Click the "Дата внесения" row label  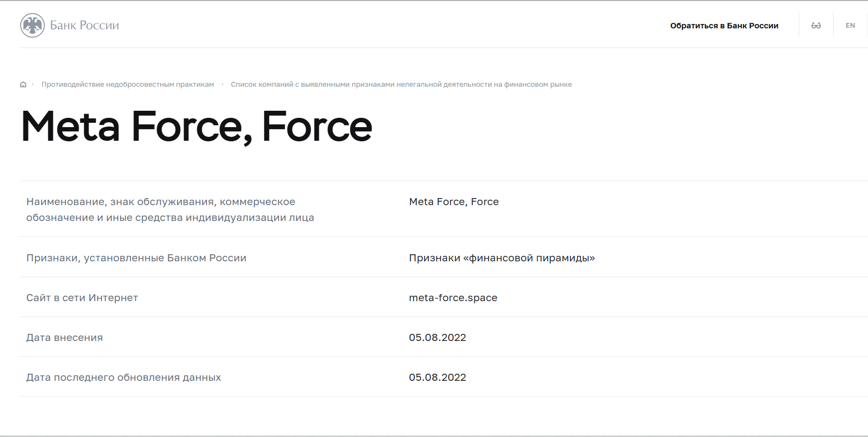(64, 338)
